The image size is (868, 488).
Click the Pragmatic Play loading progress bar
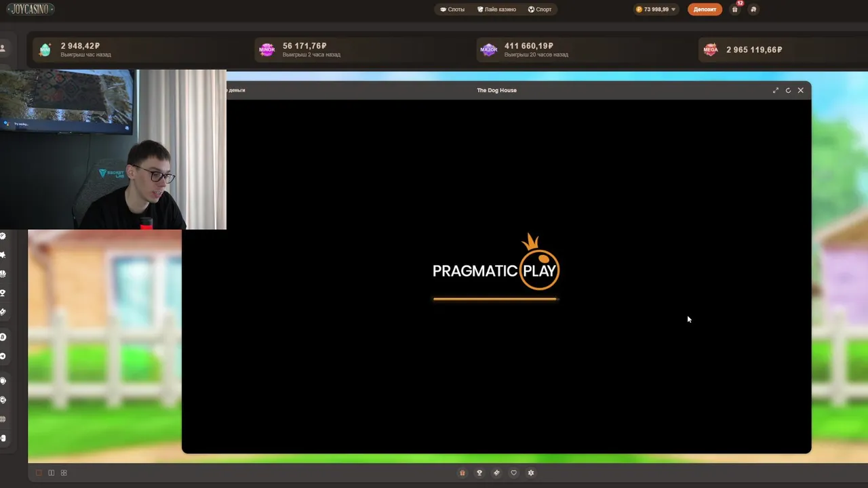[495, 298]
